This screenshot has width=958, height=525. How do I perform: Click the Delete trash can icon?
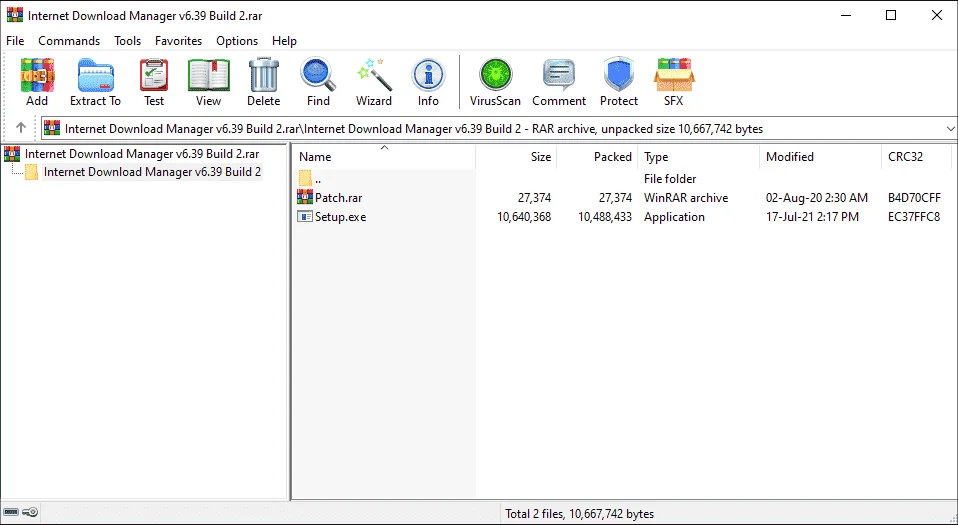click(x=264, y=75)
